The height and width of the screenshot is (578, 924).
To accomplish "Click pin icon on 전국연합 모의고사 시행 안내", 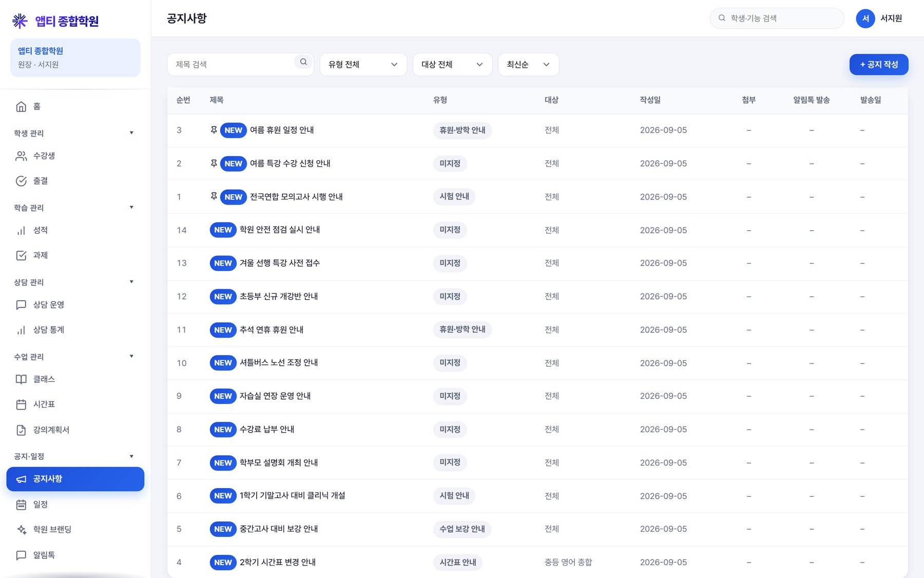I will pos(214,196).
